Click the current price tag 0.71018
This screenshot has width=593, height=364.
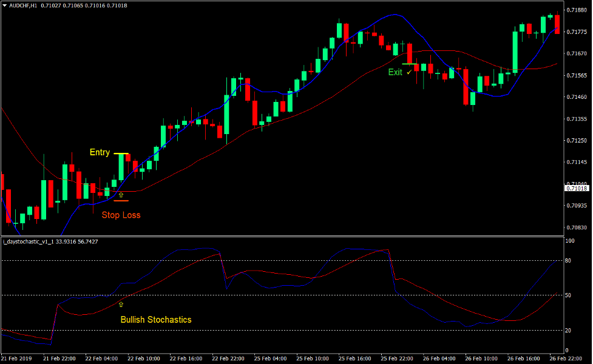(575, 189)
